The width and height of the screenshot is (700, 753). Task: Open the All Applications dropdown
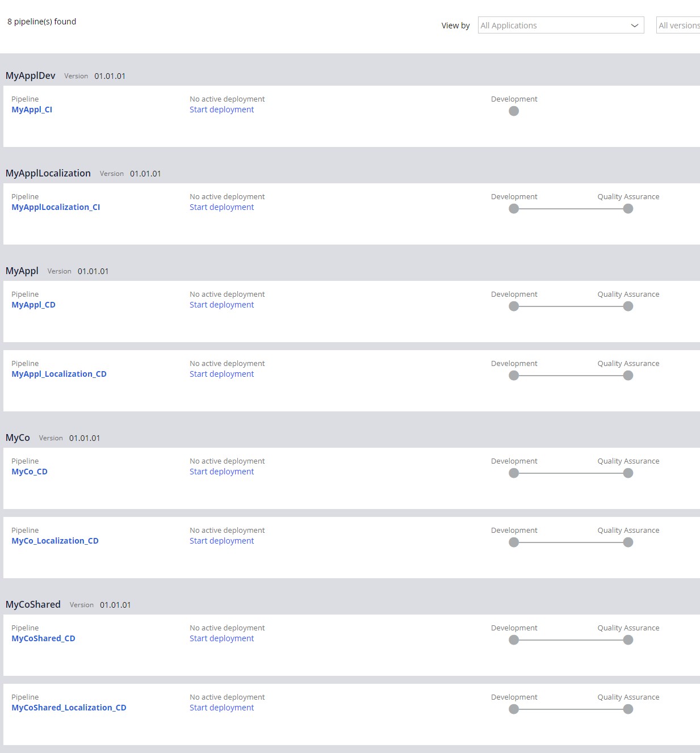tap(561, 26)
